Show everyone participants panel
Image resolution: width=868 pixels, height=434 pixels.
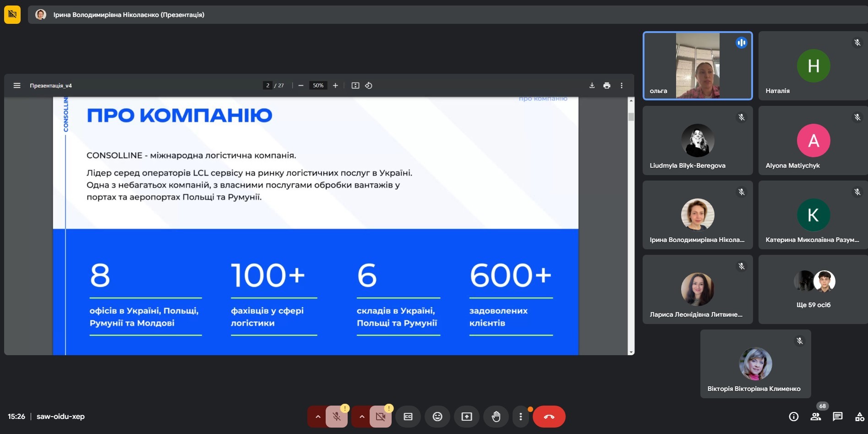click(x=816, y=417)
